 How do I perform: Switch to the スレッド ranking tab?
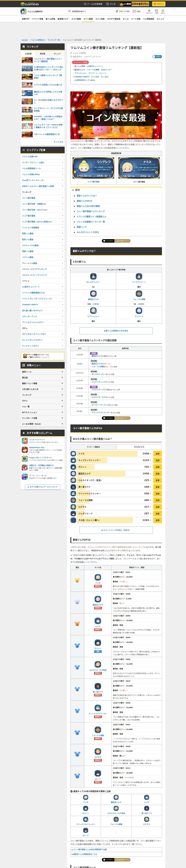57,54
